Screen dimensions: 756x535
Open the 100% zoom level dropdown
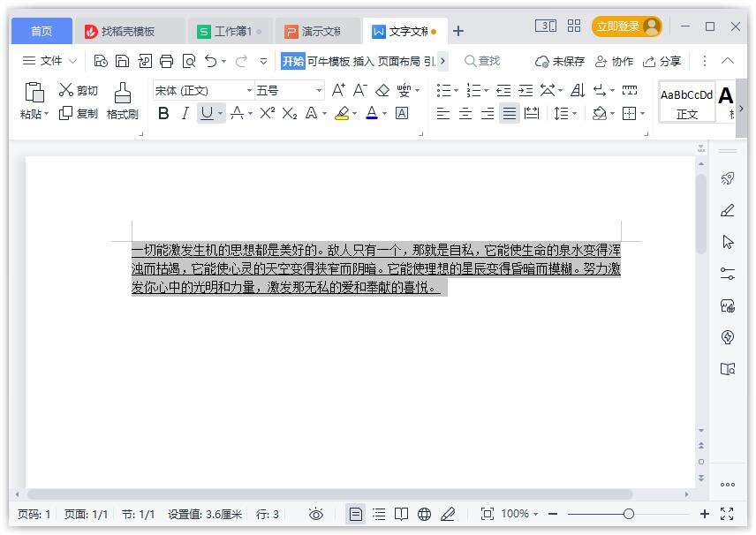(519, 514)
